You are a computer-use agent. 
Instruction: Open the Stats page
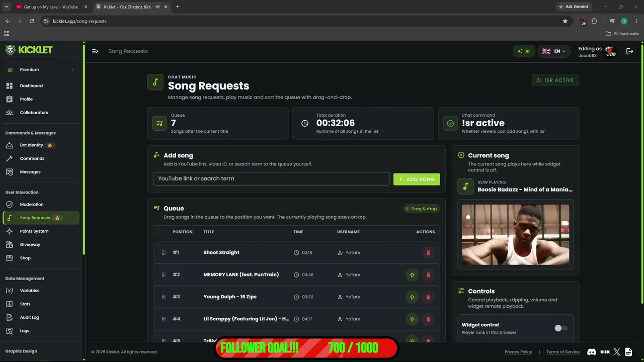coord(25,304)
